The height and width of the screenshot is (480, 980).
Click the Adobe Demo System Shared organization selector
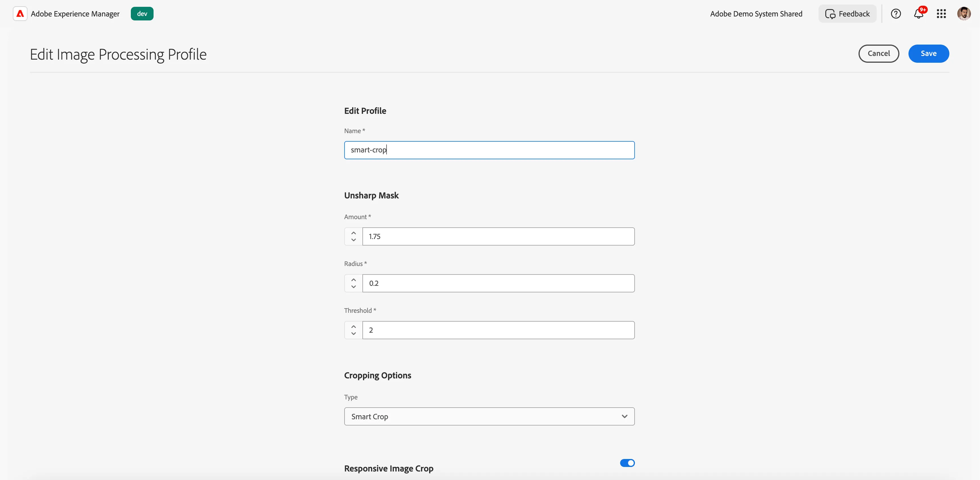coord(756,14)
